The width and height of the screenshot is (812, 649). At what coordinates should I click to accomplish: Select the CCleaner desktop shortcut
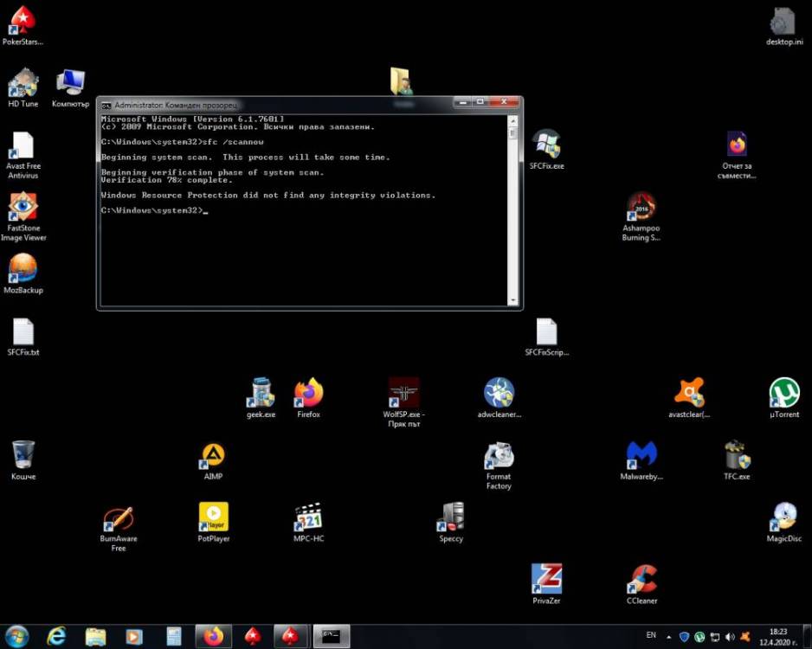642,584
